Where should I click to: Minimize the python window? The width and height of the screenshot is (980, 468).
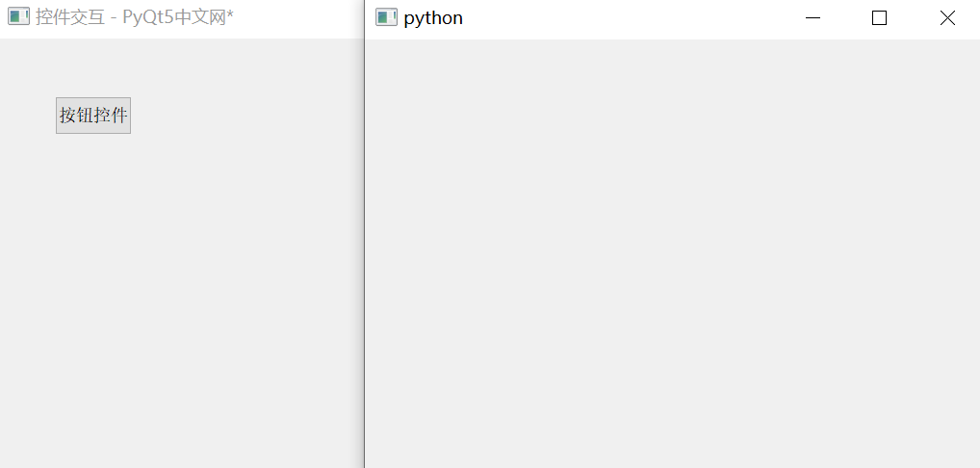pos(813,17)
